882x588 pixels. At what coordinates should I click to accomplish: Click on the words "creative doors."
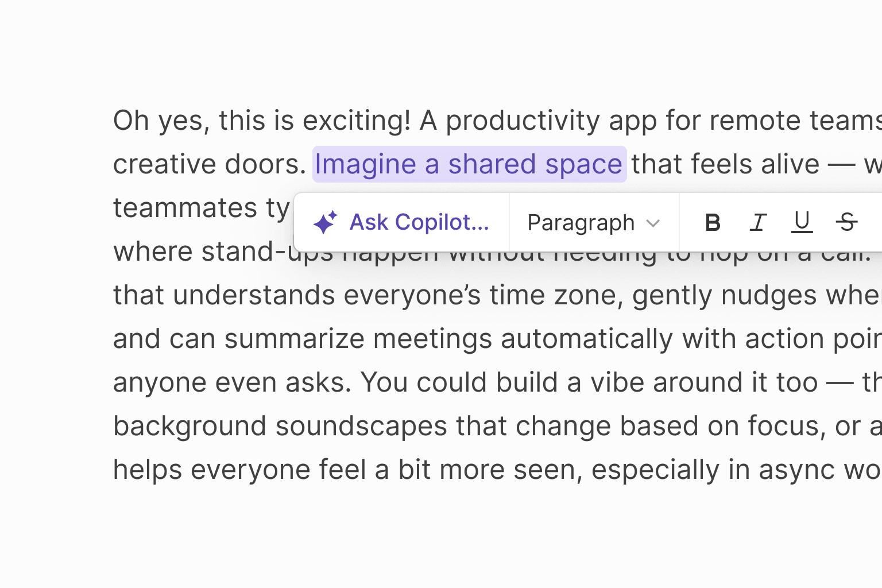click(x=209, y=165)
